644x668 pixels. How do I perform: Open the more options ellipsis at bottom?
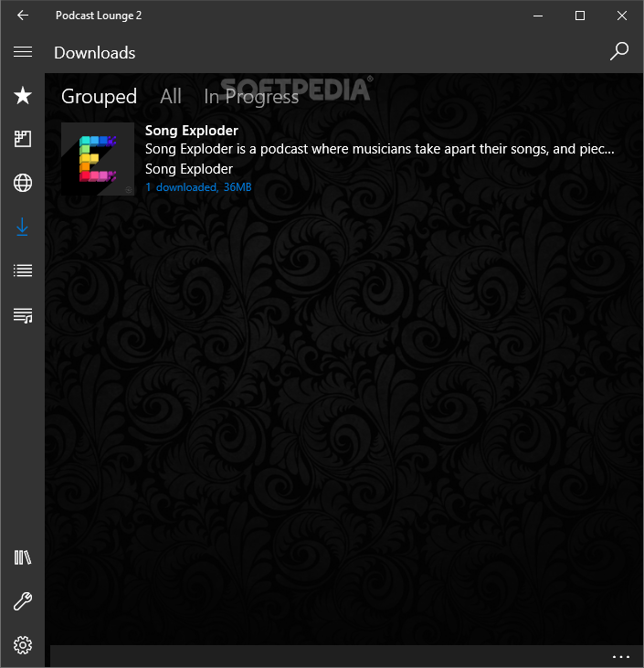coord(620,657)
